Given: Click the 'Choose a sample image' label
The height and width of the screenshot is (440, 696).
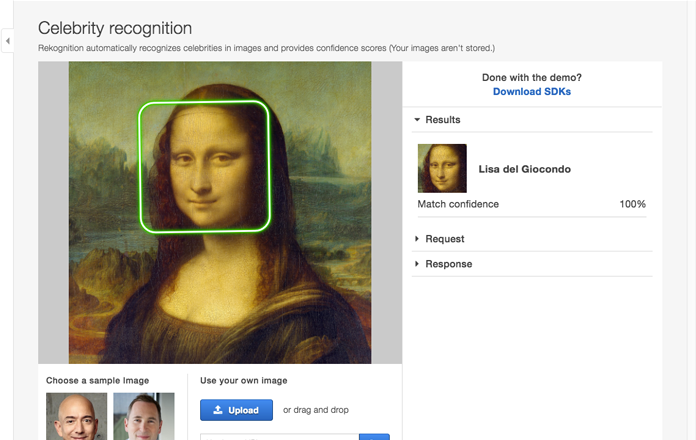Looking at the screenshot, I should pos(98,381).
